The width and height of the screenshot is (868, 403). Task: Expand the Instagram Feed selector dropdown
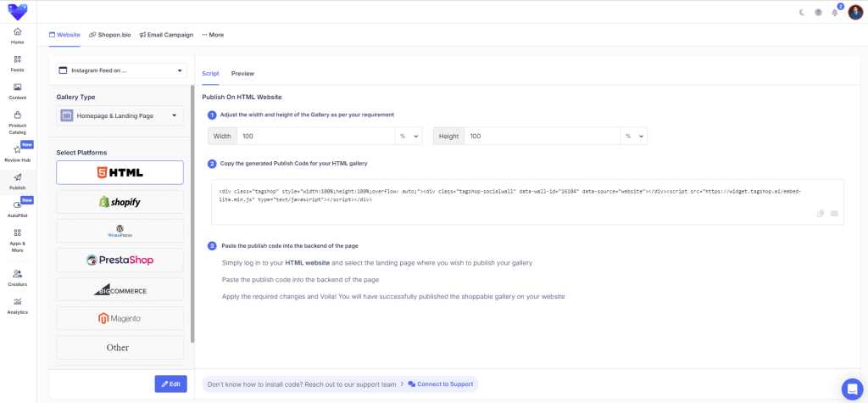point(120,70)
